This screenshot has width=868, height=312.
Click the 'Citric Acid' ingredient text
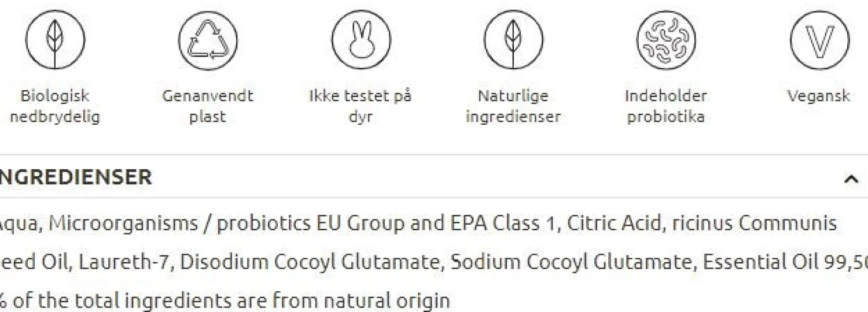tap(613, 223)
